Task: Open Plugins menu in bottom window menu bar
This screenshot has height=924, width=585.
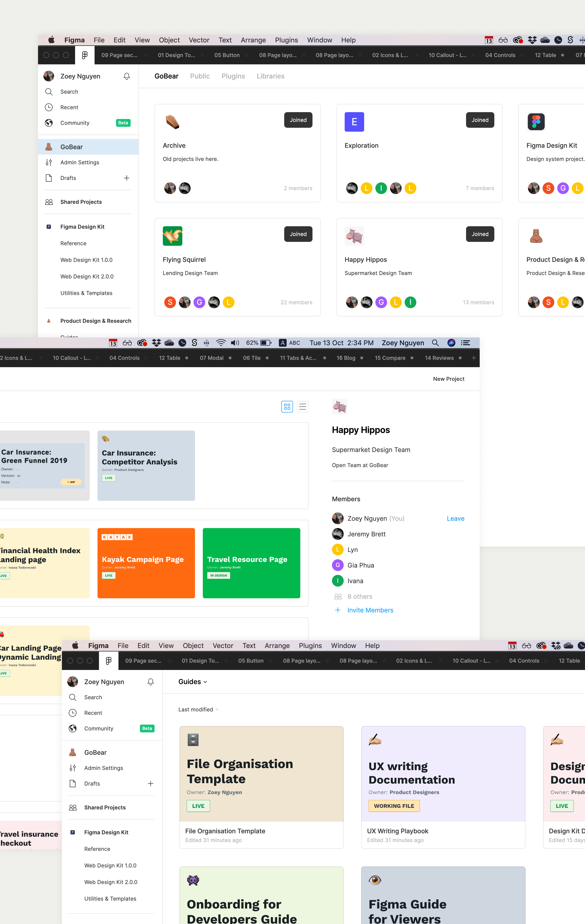Action: (x=310, y=645)
